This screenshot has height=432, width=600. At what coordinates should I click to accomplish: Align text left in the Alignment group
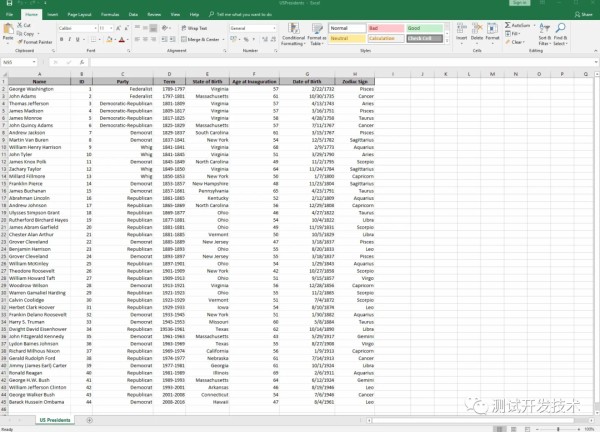coord(138,39)
